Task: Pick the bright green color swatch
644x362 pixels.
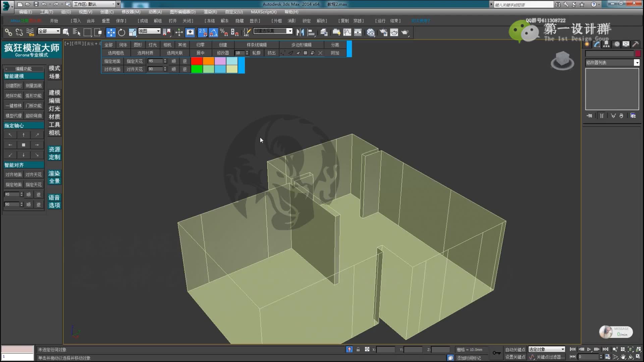Action: (x=197, y=69)
